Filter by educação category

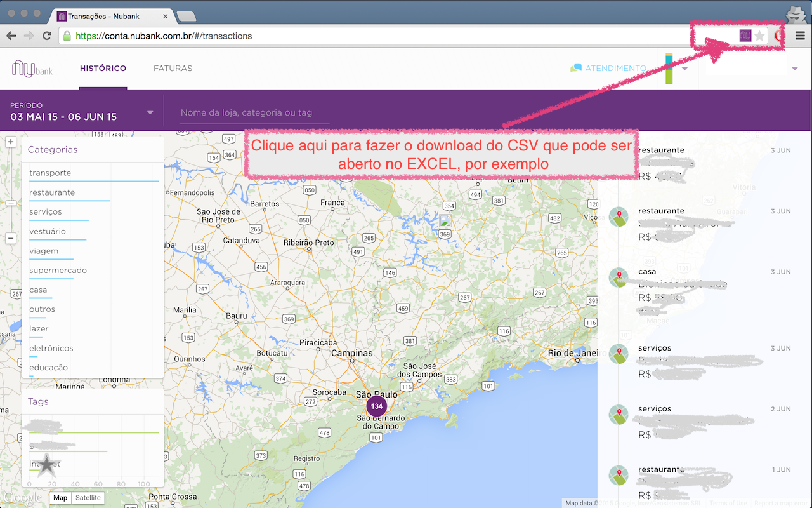(48, 368)
